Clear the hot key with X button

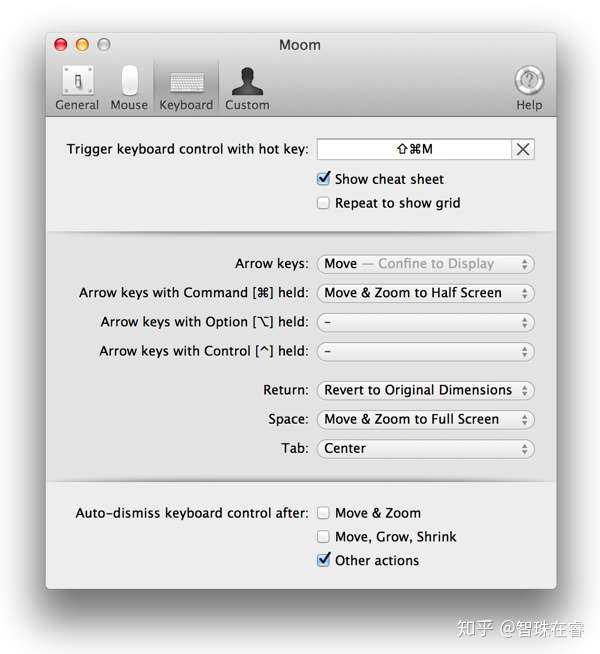tap(523, 149)
